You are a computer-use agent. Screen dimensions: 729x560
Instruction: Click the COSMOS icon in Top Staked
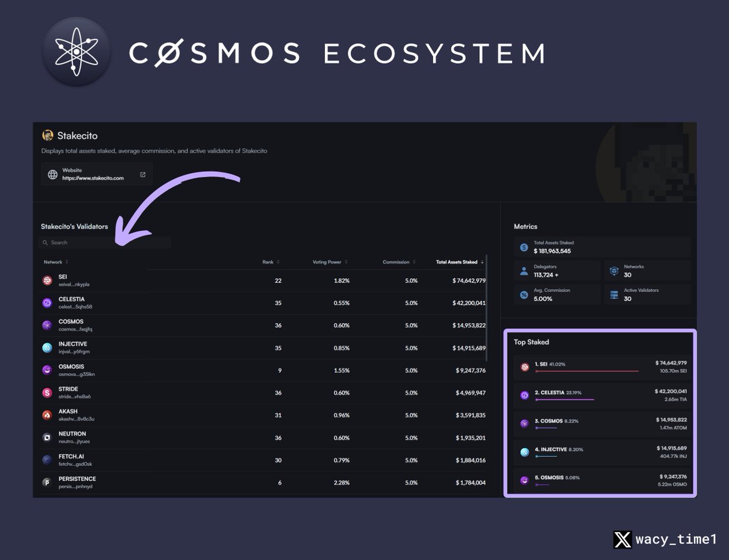coord(525,423)
